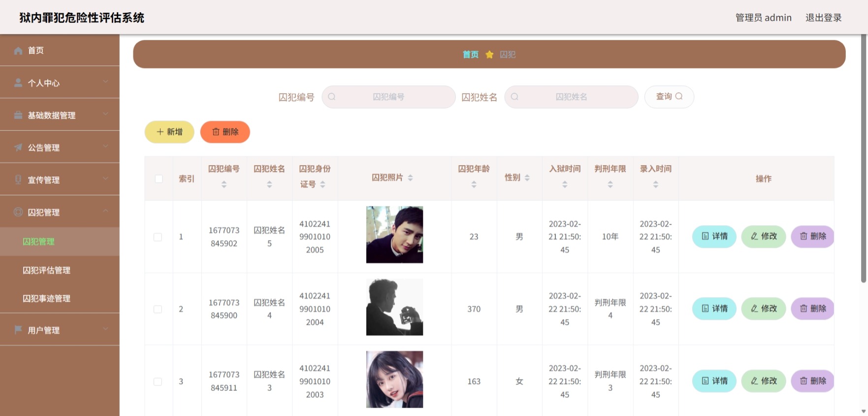Image resolution: width=868 pixels, height=416 pixels.
Task: Check the box for row 3
Action: point(158,381)
